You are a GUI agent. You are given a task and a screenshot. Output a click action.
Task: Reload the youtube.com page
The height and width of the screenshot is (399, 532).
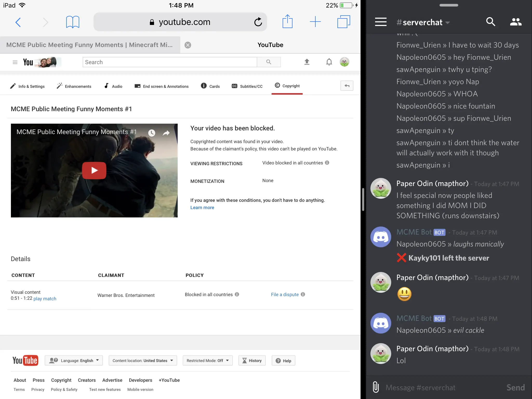coord(258,22)
